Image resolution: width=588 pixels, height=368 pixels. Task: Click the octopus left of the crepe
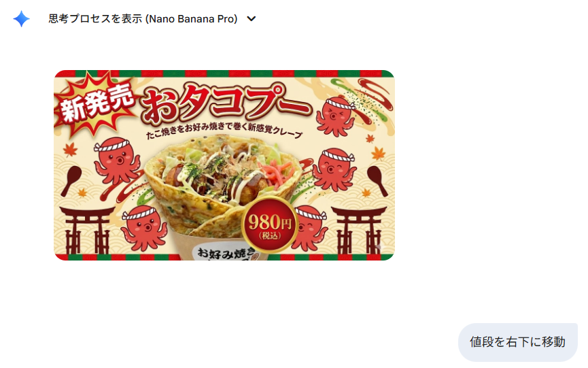point(117,162)
